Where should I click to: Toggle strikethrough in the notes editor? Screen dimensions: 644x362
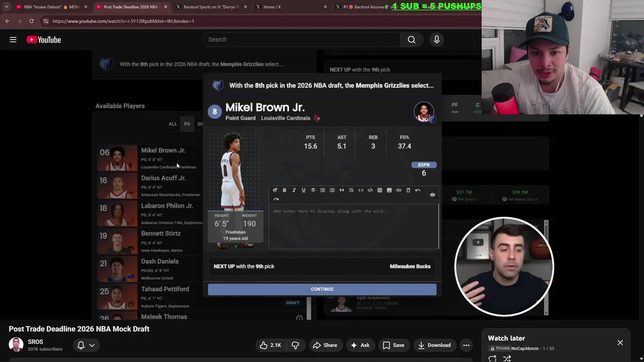313,191
